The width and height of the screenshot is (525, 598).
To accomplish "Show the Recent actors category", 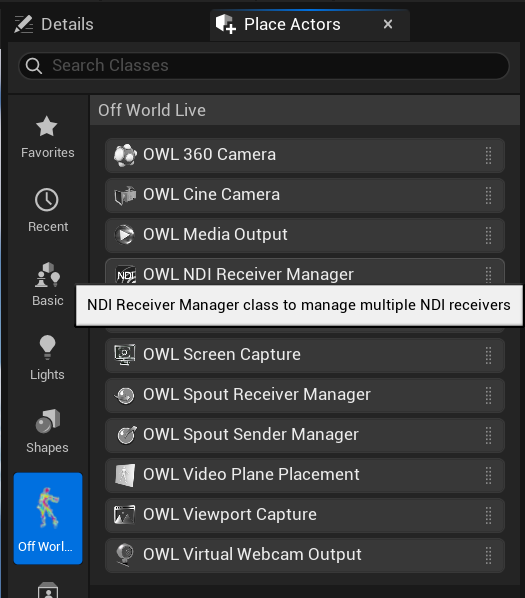I will point(48,211).
